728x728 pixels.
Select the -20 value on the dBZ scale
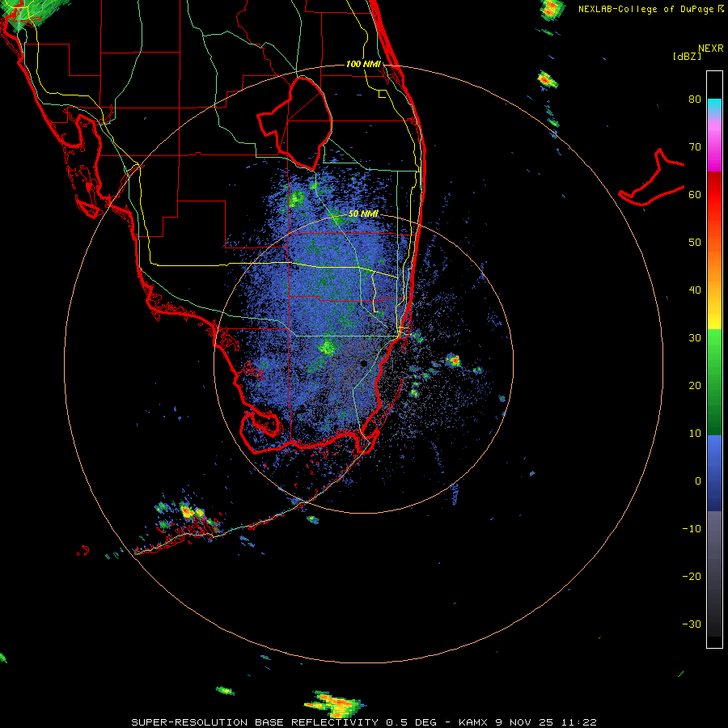click(x=692, y=576)
